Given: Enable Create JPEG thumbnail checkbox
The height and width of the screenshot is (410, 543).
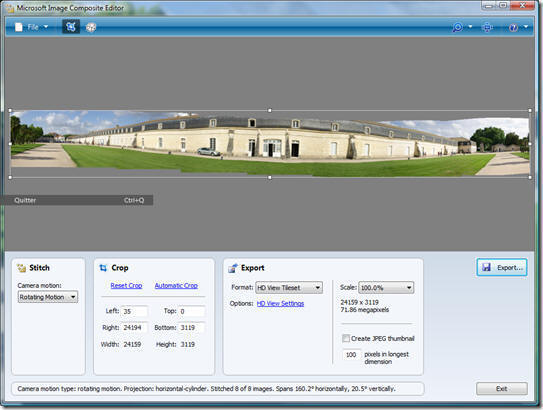Looking at the screenshot, I should click(x=346, y=338).
